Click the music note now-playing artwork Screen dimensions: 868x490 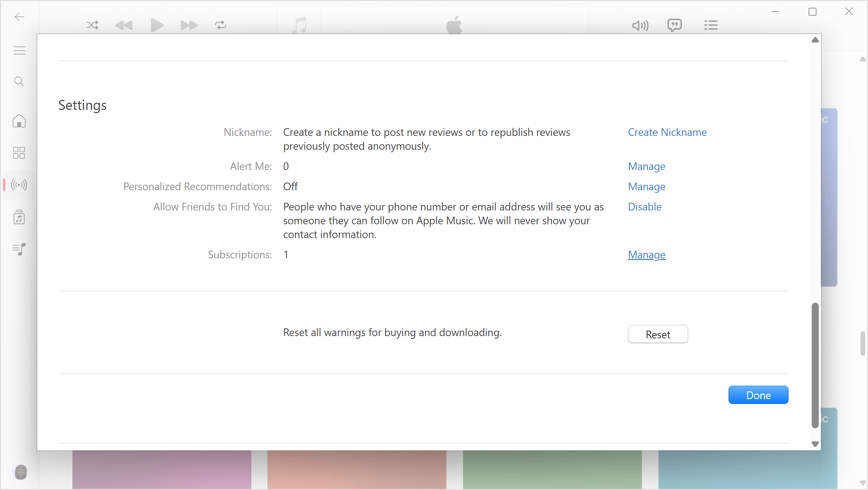tap(299, 25)
